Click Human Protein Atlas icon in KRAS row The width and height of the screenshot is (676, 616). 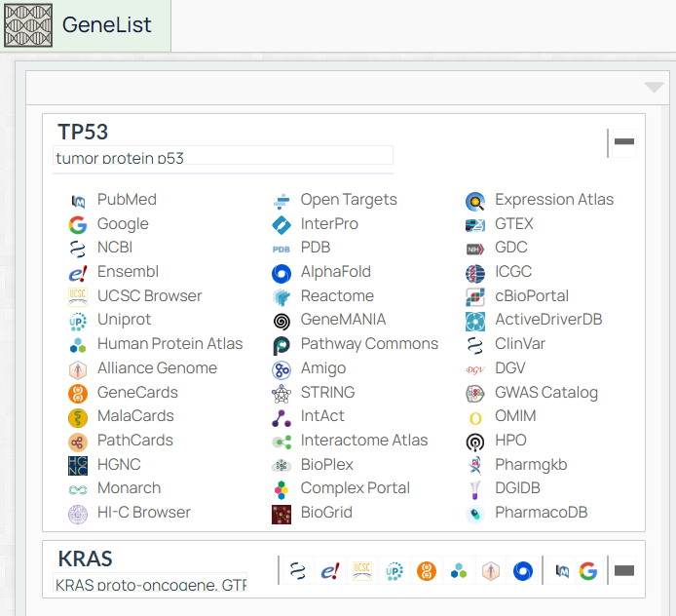[459, 571]
